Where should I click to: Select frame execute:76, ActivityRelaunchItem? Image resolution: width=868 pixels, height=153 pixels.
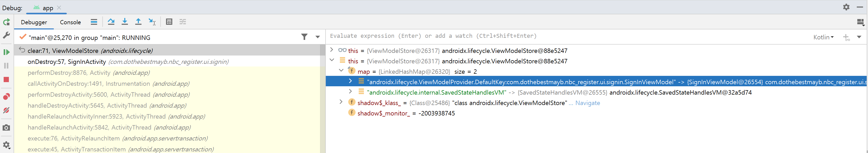coord(167,138)
